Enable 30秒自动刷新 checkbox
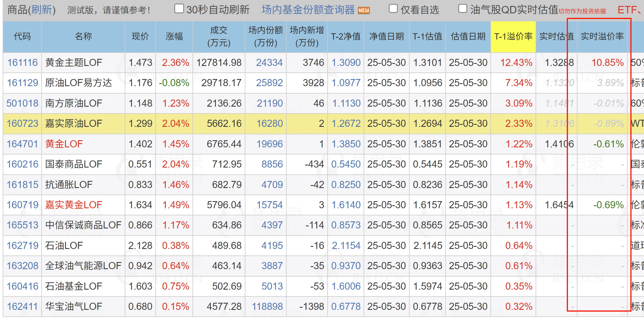Viewport: 644px width, 325px height. 179,9
